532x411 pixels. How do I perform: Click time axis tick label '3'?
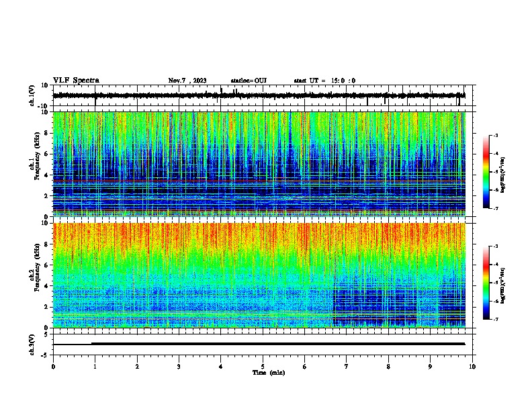tap(179, 367)
